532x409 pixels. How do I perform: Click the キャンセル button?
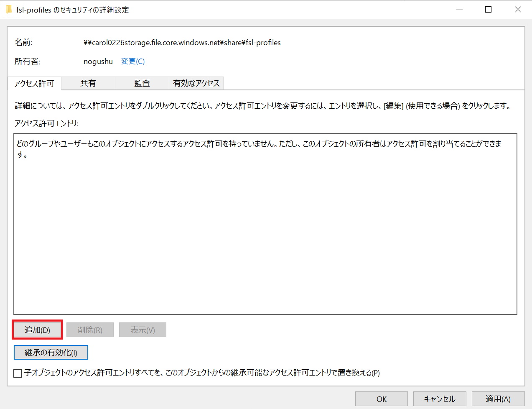coord(440,399)
